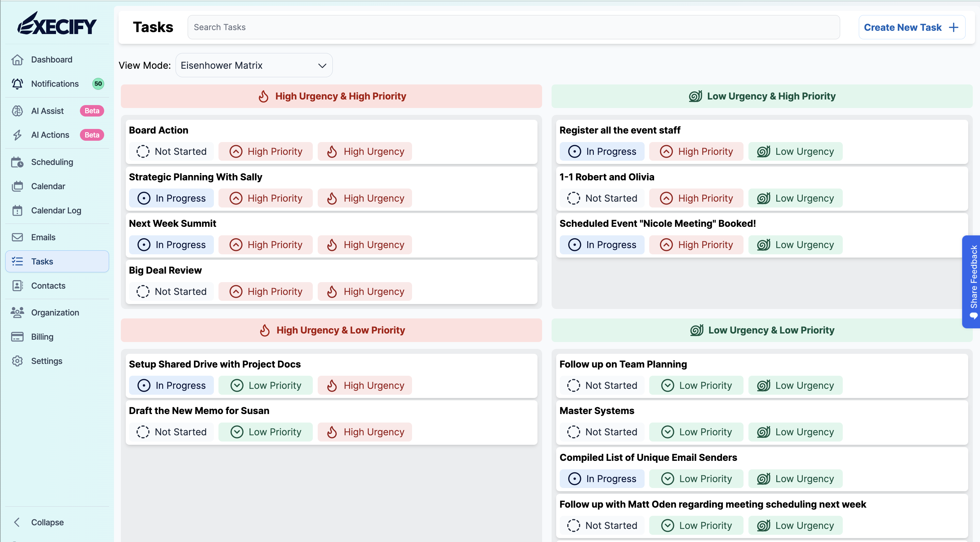Image resolution: width=980 pixels, height=542 pixels.
Task: Click the Organization sidebar icon
Action: tap(18, 312)
